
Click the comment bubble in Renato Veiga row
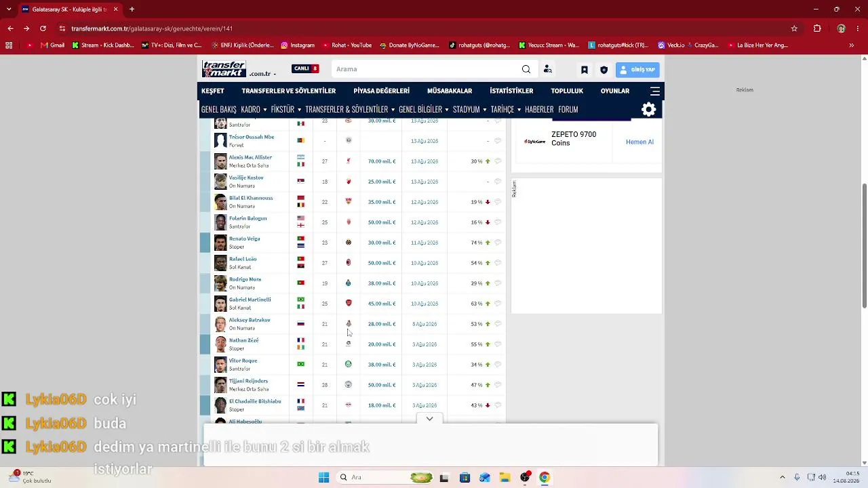click(x=498, y=243)
